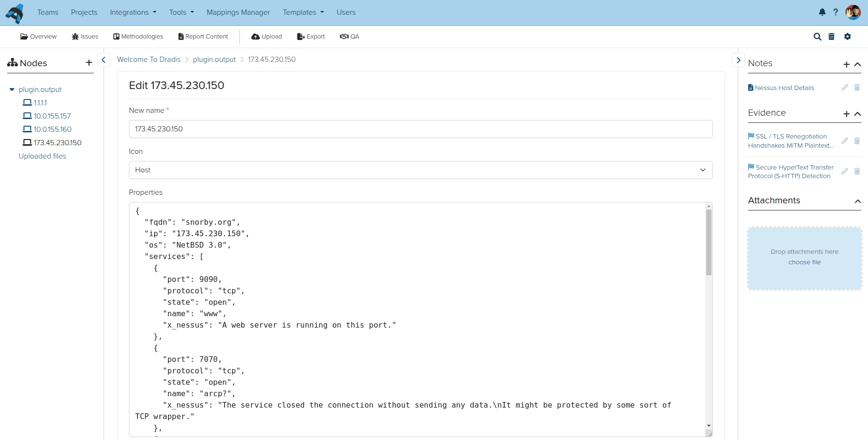Delete Secure HyperText Transfer Protocol evidence
This screenshot has width=868, height=440.
(857, 171)
